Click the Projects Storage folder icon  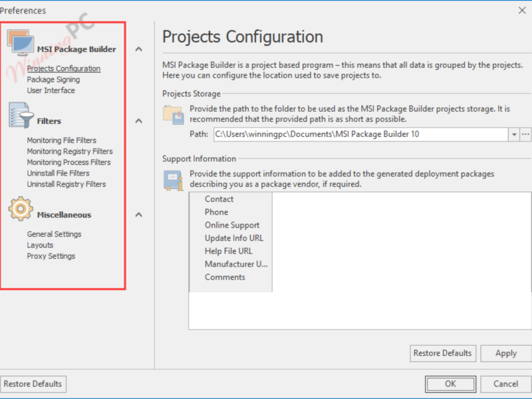point(174,115)
